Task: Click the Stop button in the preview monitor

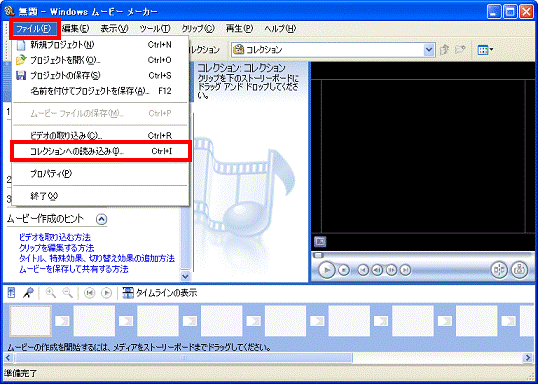Action: point(344,270)
